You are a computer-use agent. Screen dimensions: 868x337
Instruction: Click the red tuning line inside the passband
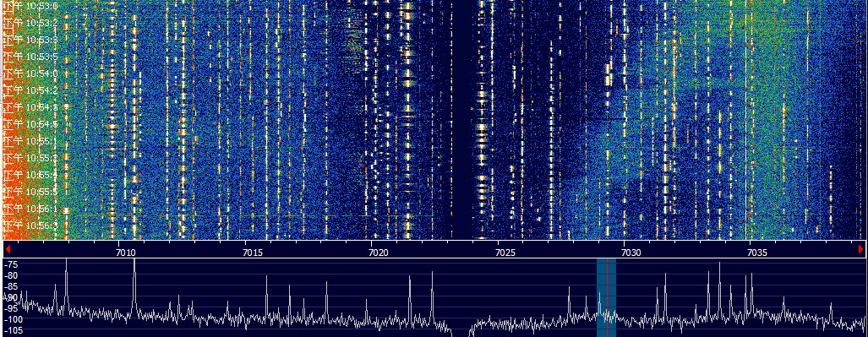[608, 297]
